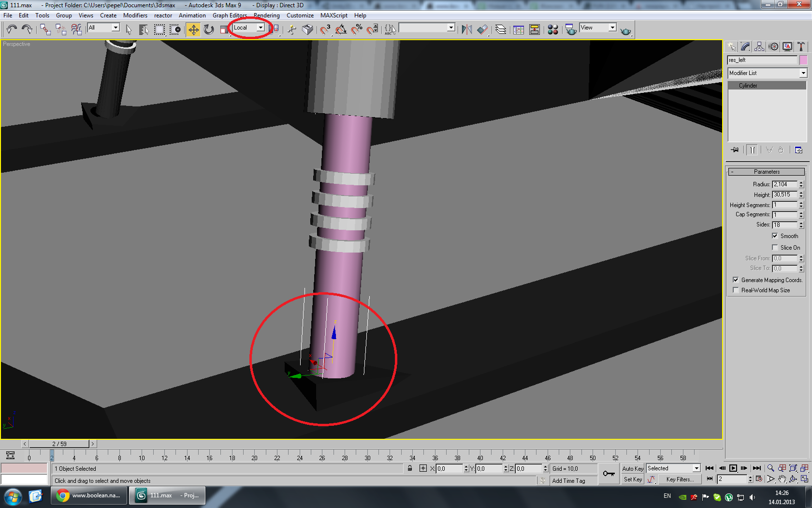Select the Cylinder entry in modifier stack
This screenshot has height=508, width=812.
[x=768, y=86]
